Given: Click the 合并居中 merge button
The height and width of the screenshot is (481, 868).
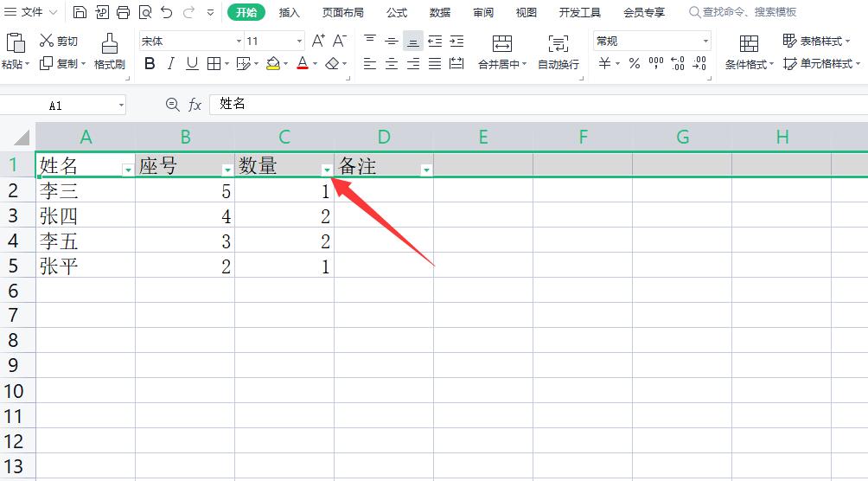Looking at the screenshot, I should click(501, 51).
